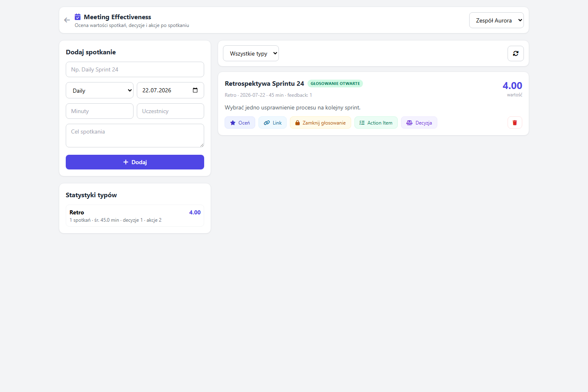588x392 pixels.
Task: Open the Zespół Aurora team dropdown
Action: 497,20
